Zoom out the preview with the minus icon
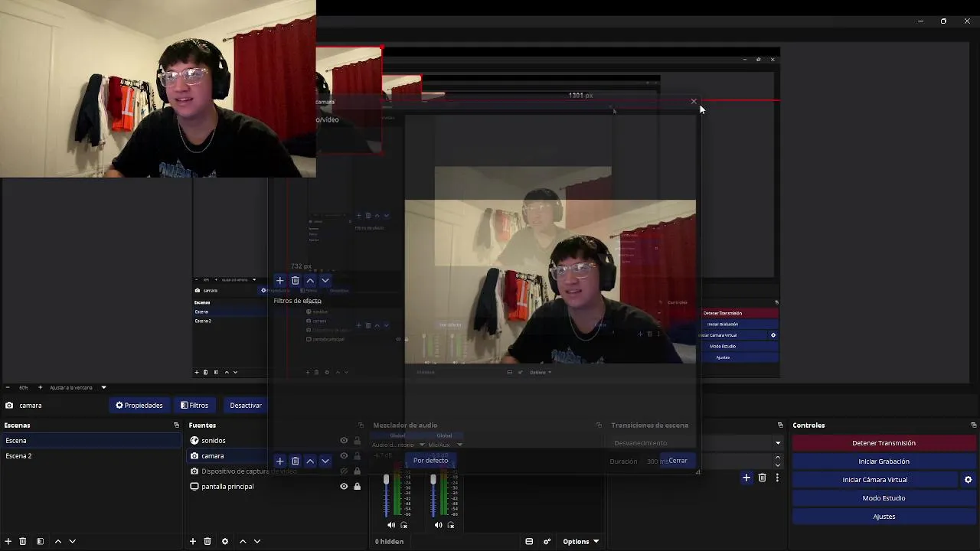 (x=7, y=387)
